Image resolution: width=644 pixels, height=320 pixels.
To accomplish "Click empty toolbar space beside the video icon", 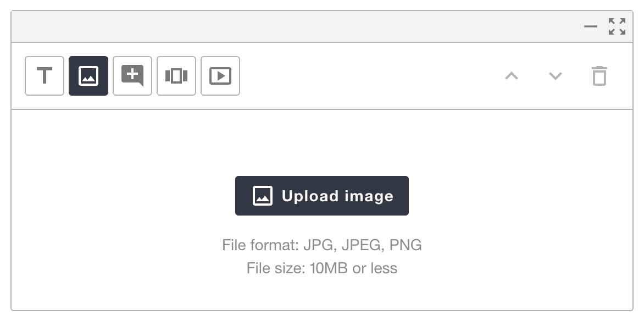I will click(x=357, y=76).
